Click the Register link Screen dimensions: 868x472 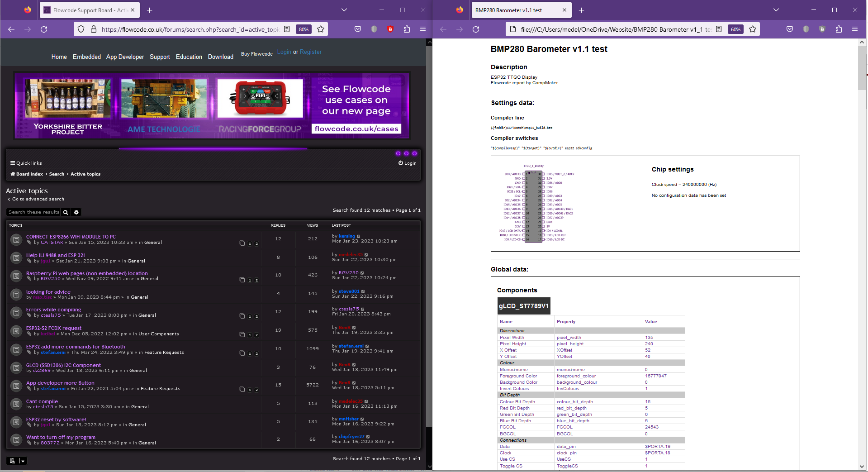pyautogui.click(x=311, y=52)
